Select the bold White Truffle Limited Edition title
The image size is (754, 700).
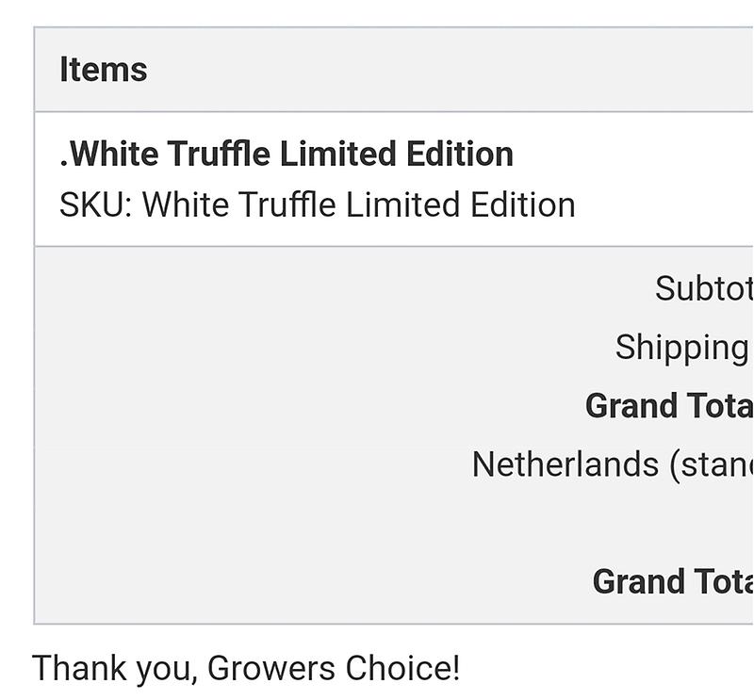pos(287,155)
